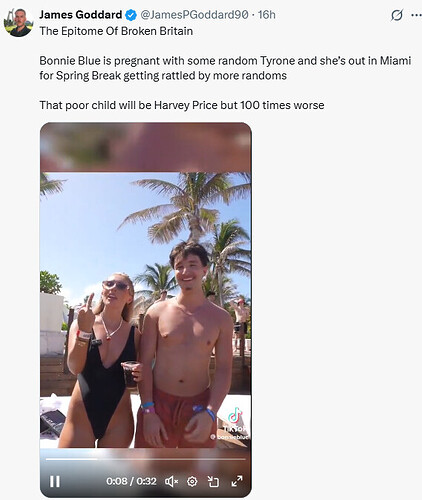Viewport: 422px width, 500px height.
Task: Click the blue verified badge
Action: pyautogui.click(x=131, y=15)
